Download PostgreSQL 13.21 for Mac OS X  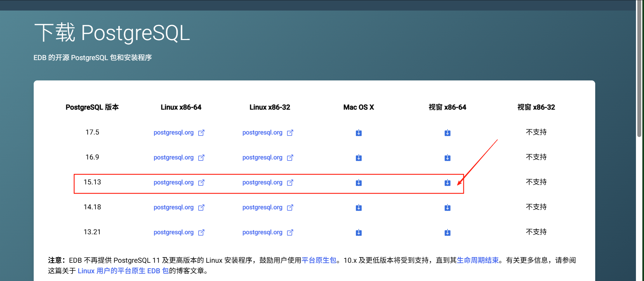(x=359, y=233)
